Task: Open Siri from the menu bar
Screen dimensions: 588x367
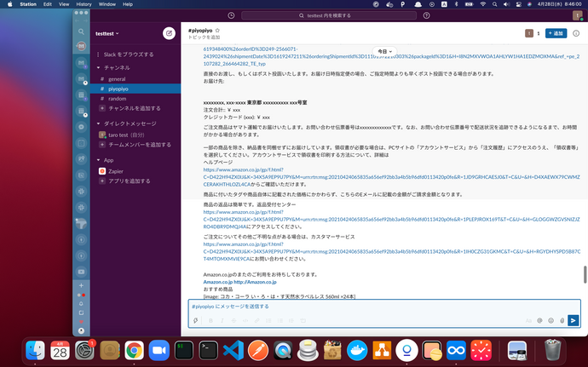Action: coord(529,4)
